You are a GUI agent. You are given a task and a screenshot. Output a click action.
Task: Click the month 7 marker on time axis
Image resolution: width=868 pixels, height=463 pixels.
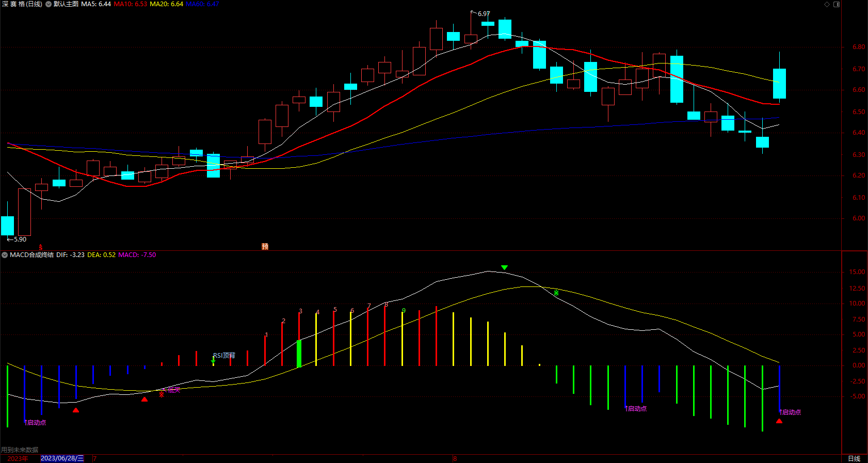tap(95, 458)
